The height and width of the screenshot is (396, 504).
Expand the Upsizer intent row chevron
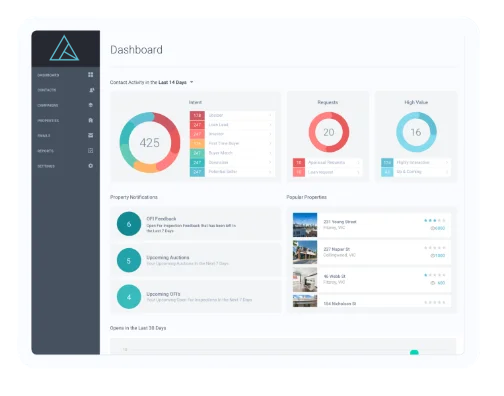[270, 115]
